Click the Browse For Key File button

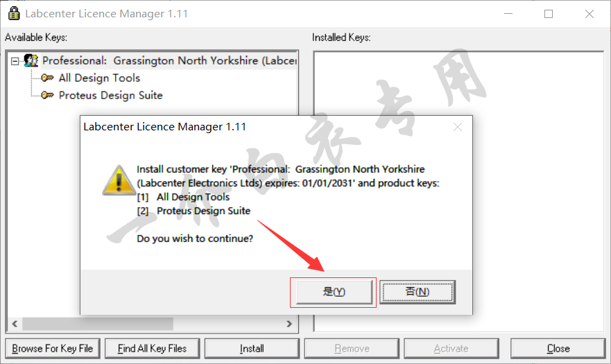53,349
